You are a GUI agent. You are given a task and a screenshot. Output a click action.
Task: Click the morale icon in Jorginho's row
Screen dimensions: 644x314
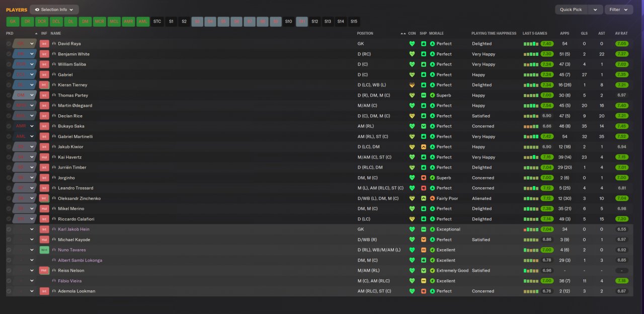point(432,178)
